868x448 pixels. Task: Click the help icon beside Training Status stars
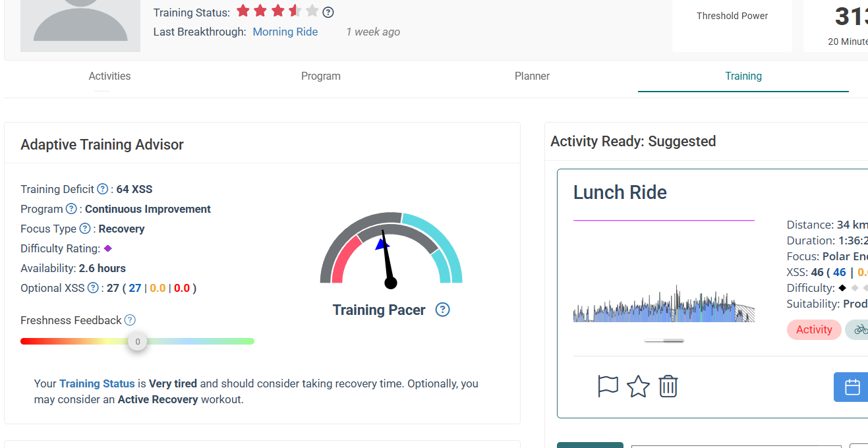pyautogui.click(x=328, y=12)
